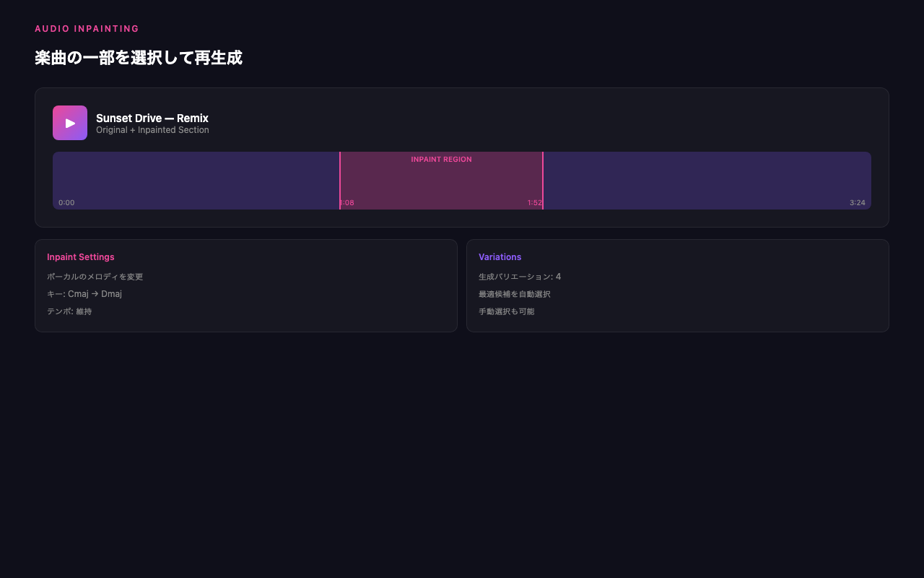
Task: Select the 最適候補を自動選択 option
Action: pyautogui.click(x=515, y=294)
